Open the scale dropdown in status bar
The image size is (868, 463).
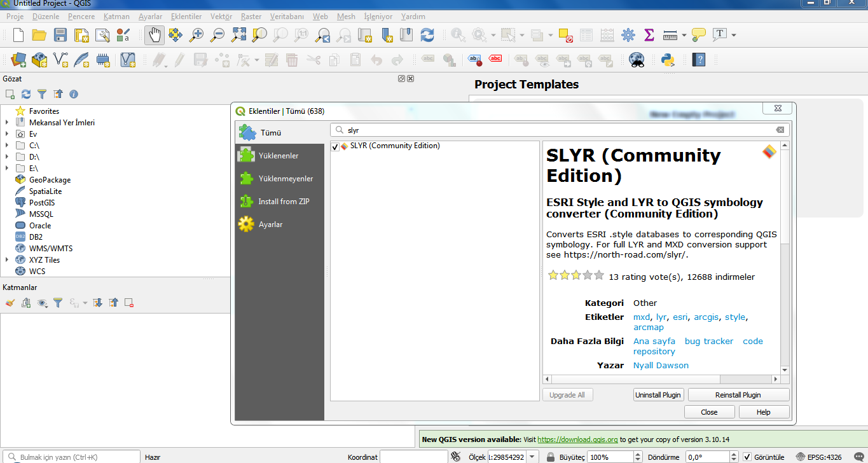532,457
